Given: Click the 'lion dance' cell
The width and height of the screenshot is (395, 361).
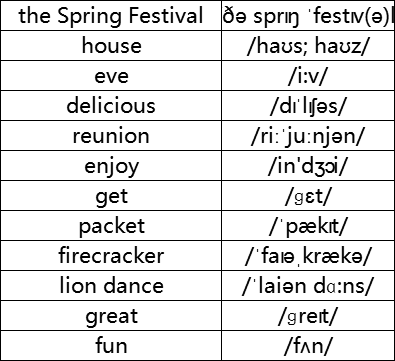Looking at the screenshot, I should click(x=111, y=285).
